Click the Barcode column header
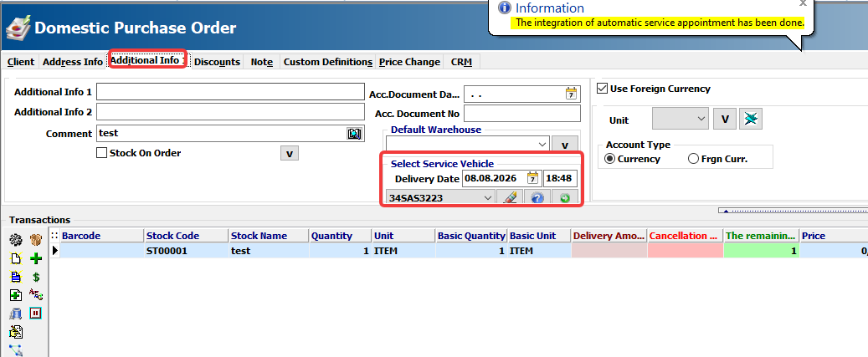The width and height of the screenshot is (868, 357). click(x=102, y=236)
